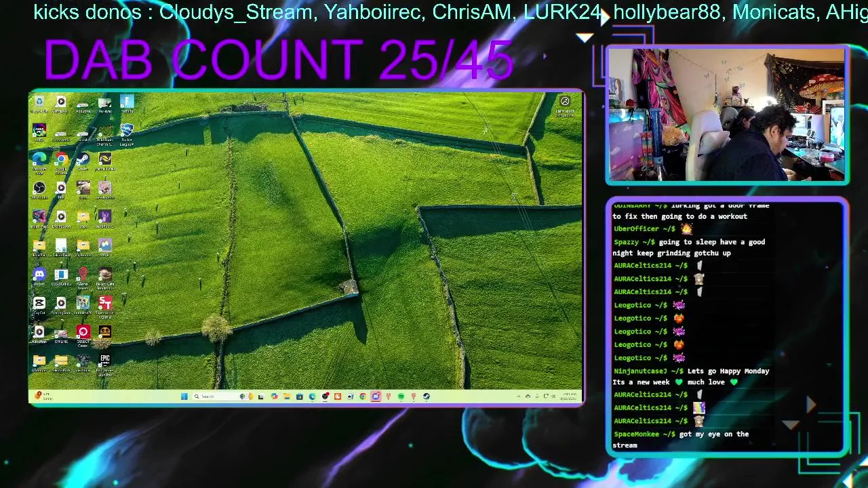Click the streamer webcam feed

coord(726,115)
